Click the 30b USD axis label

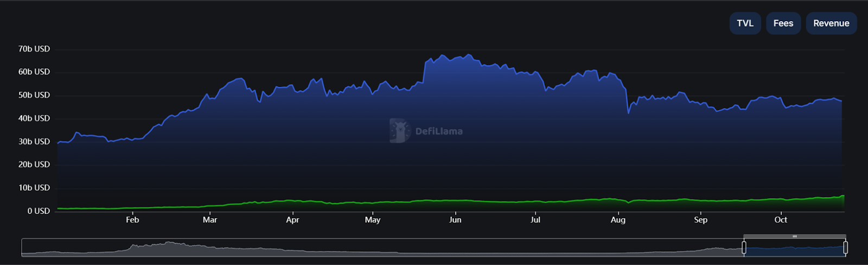(34, 142)
